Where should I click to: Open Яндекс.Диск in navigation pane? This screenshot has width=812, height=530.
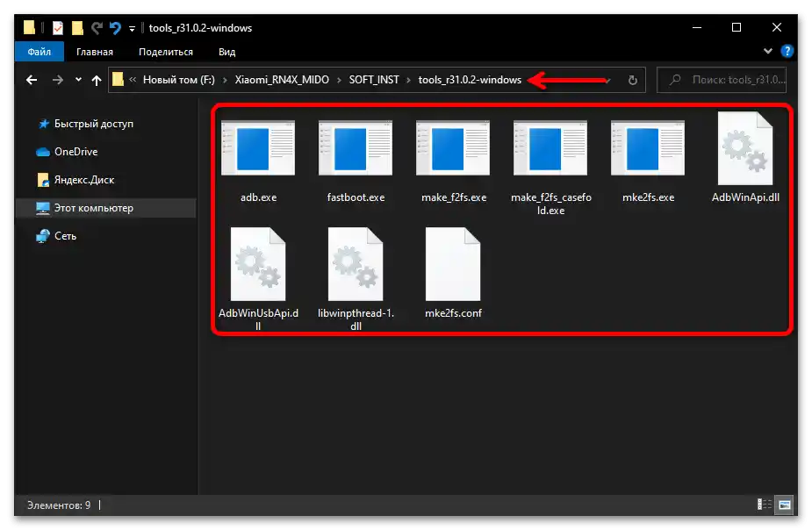click(x=84, y=180)
